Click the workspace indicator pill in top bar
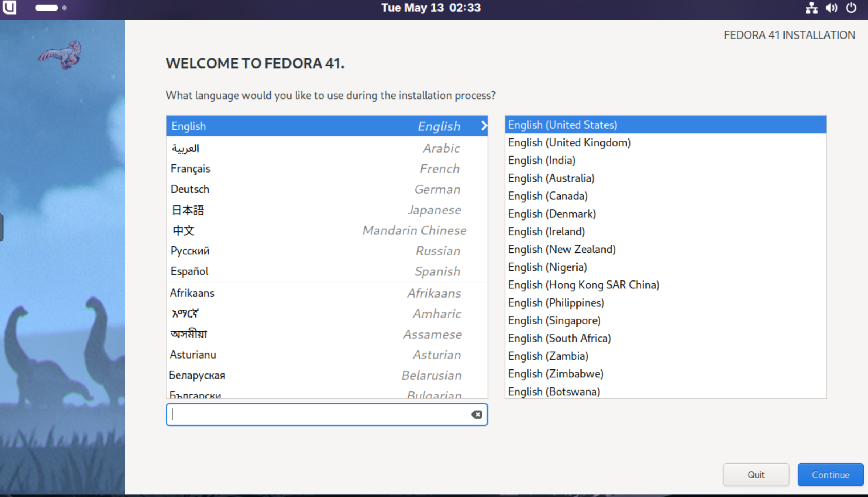The image size is (868, 497). point(46,8)
